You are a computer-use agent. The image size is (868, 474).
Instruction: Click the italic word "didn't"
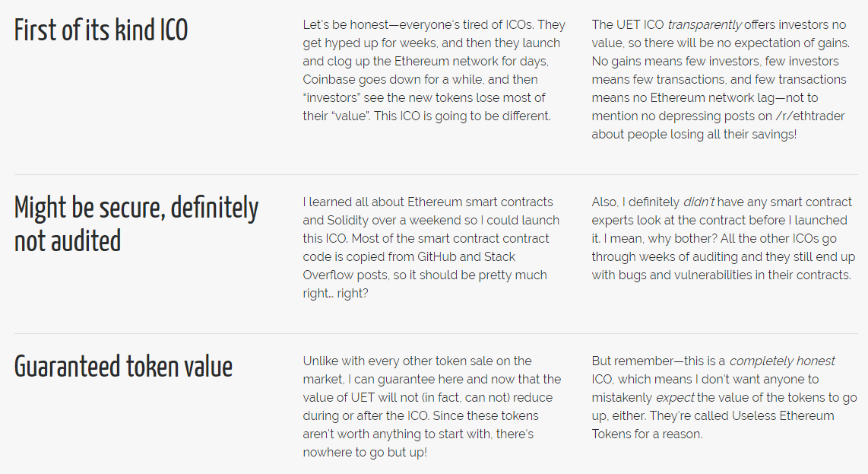coord(699,202)
